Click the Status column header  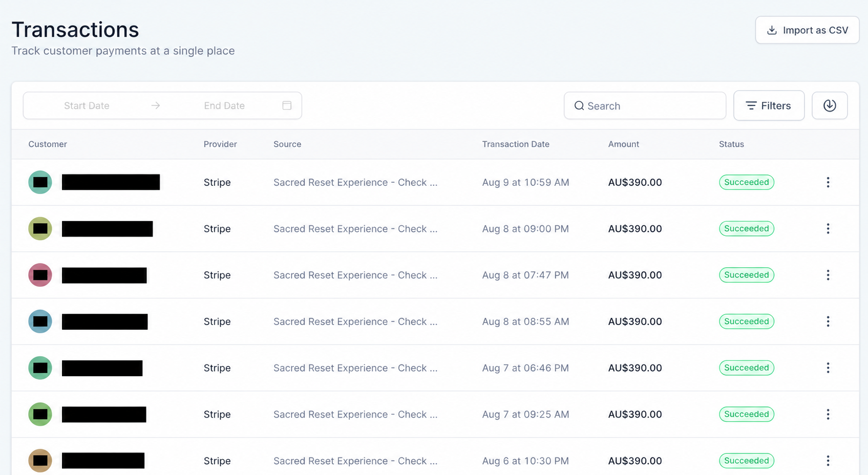(731, 144)
